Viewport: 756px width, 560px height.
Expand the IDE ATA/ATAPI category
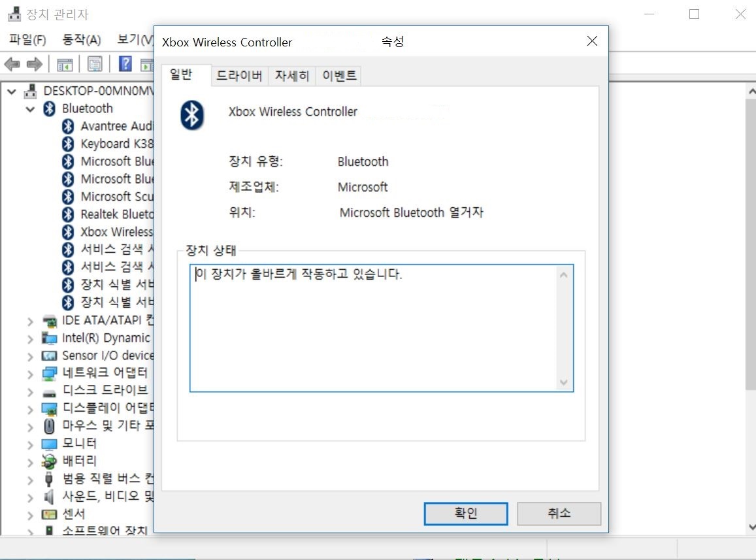pyautogui.click(x=30, y=321)
